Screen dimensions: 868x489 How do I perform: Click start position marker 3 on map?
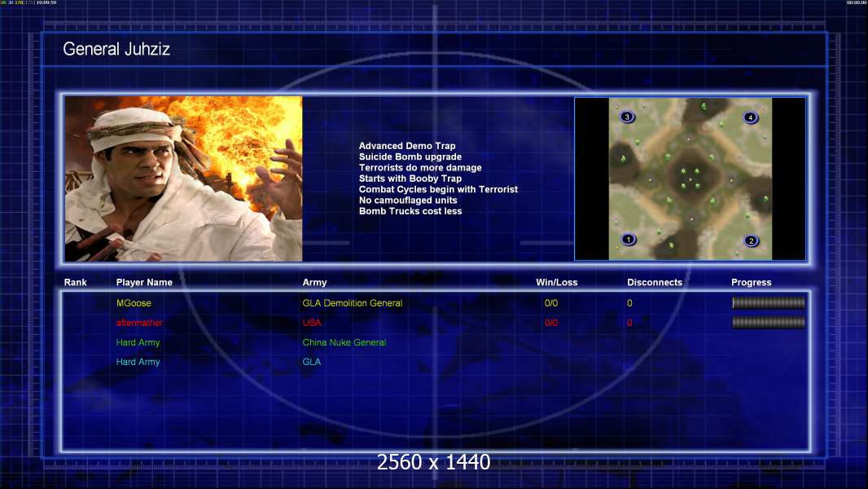[x=627, y=117]
